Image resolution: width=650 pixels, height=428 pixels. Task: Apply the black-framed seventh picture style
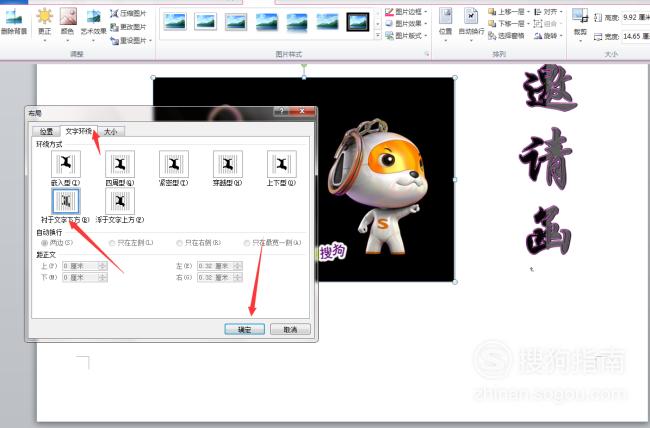click(x=358, y=22)
